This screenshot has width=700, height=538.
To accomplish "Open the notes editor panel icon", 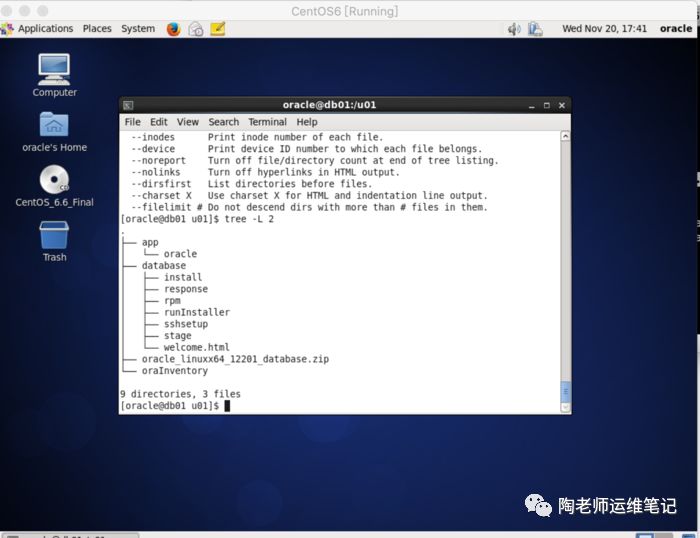I will click(x=217, y=29).
